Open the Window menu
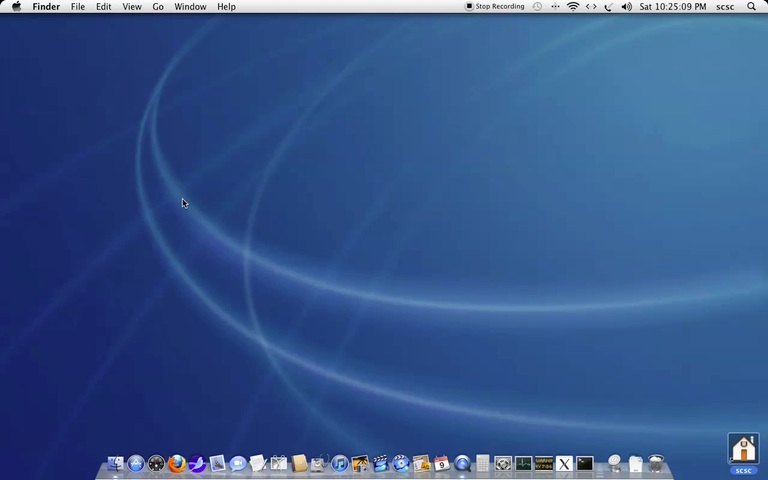 (x=190, y=6)
